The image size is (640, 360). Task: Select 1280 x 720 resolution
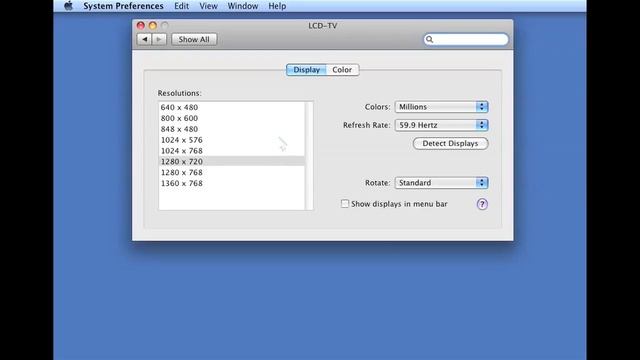231,162
